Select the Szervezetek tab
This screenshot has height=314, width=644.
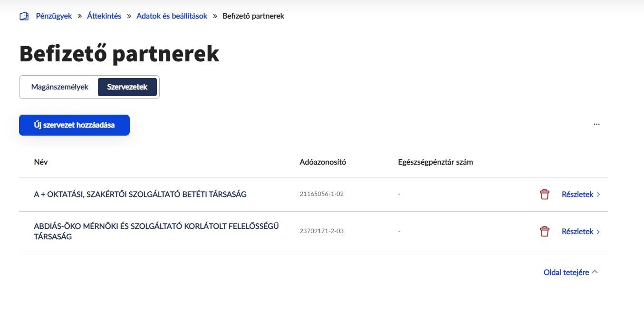pyautogui.click(x=127, y=87)
